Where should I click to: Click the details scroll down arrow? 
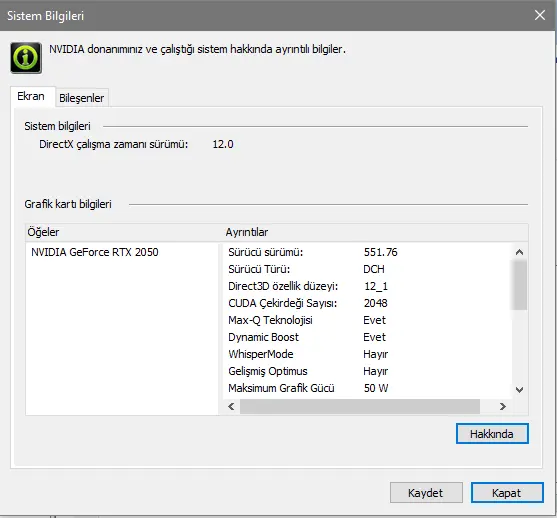pyautogui.click(x=519, y=390)
